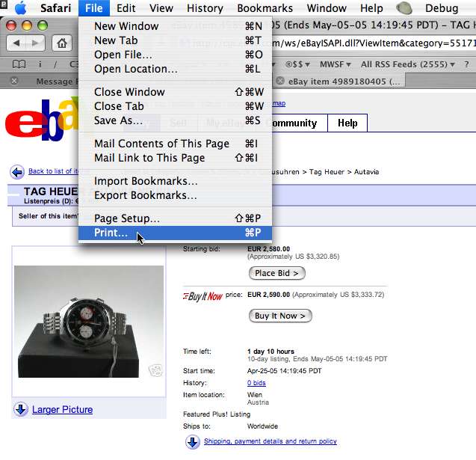Click the script menu icon beside Debug
This screenshot has width=476, height=460.
[404, 8]
